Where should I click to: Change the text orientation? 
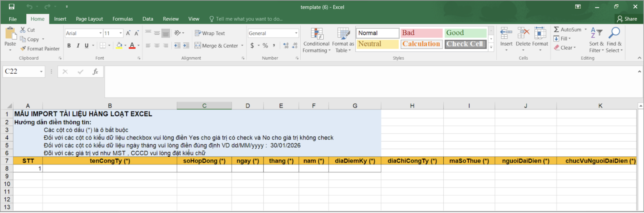pos(177,33)
